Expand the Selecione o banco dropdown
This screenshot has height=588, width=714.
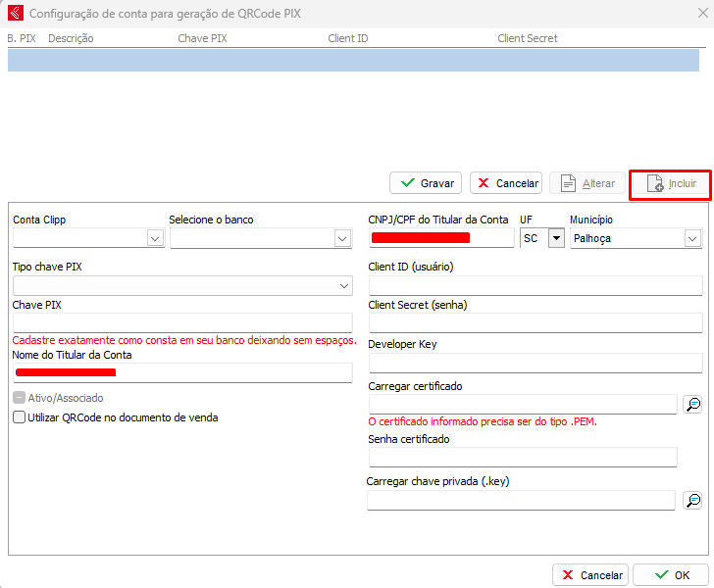[341, 238]
